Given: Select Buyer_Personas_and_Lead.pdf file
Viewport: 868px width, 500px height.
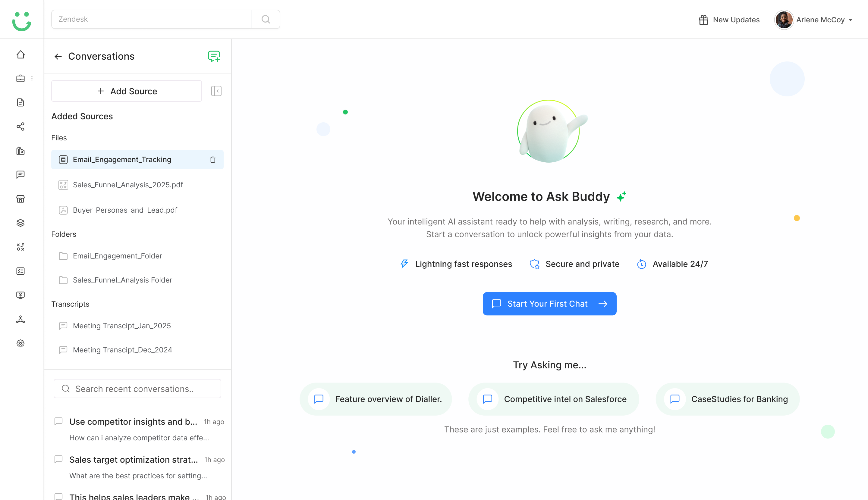Looking at the screenshot, I should (137, 210).
